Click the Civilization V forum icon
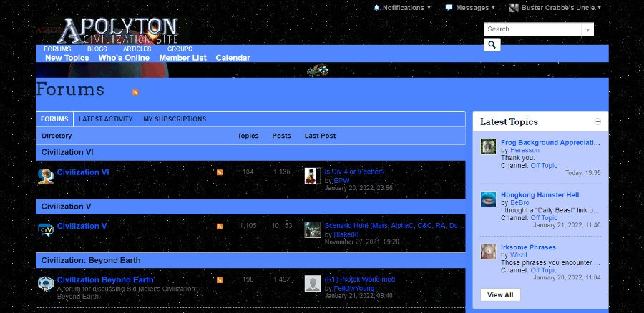This screenshot has height=313, width=644. pyautogui.click(x=46, y=230)
